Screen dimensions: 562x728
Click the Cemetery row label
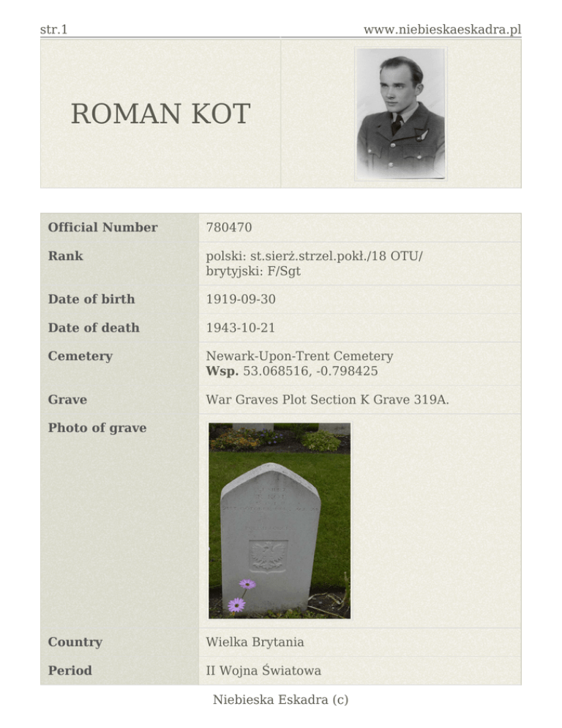80,356
